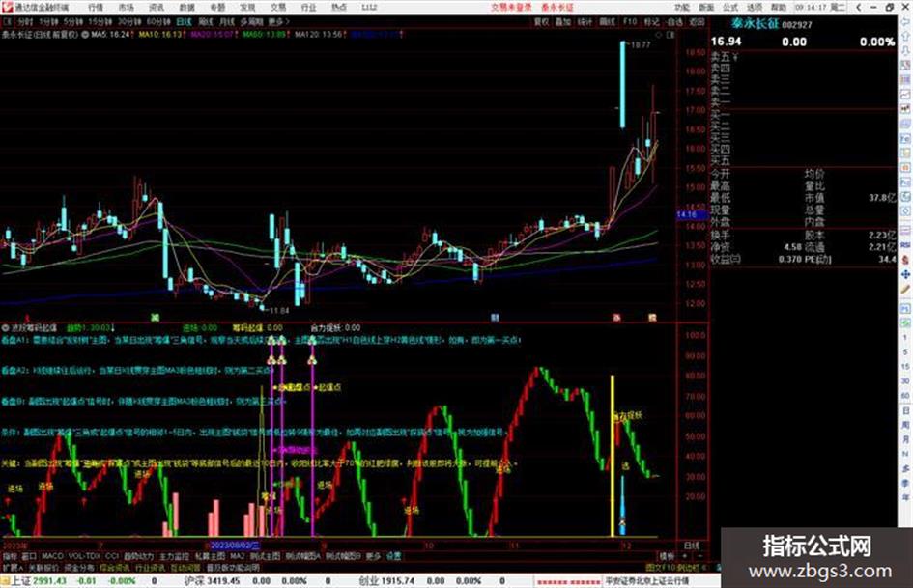Click the 模板 template button at bottom right
913x588 pixels.
coord(667,556)
